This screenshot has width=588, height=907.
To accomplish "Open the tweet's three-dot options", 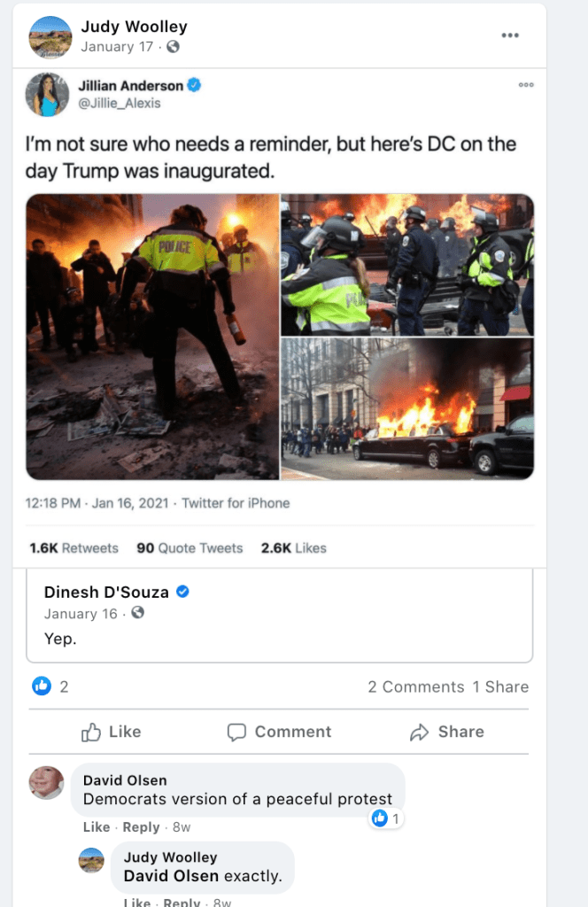I will pos(525,85).
